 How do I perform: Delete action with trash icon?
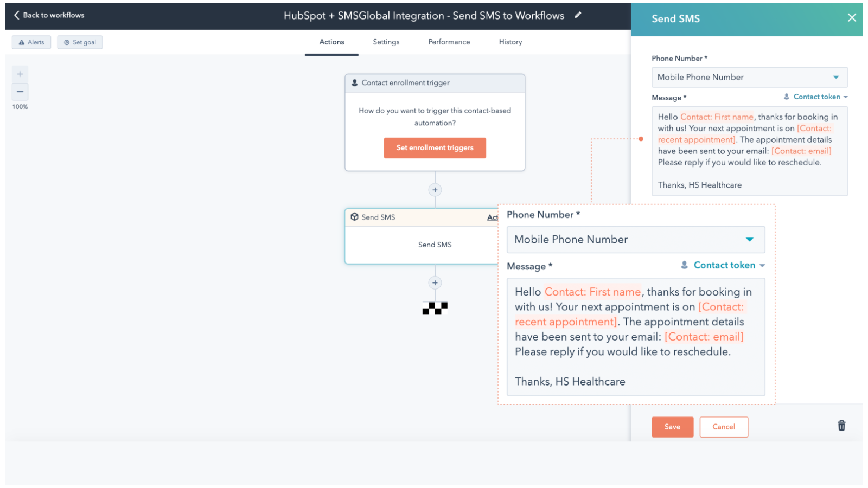(x=841, y=426)
